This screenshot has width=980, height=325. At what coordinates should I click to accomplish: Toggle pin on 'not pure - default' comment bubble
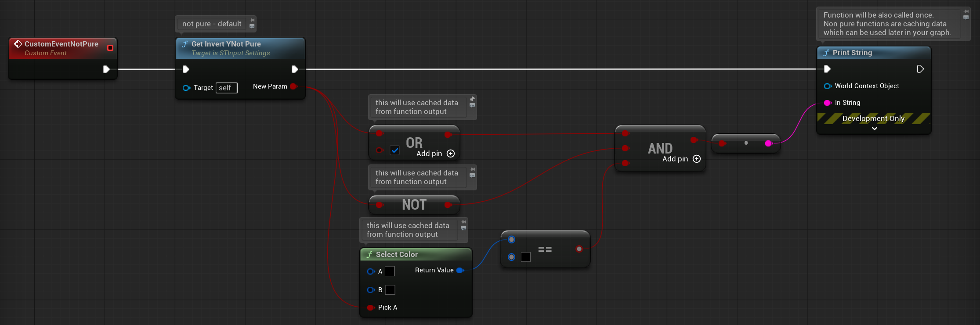(x=252, y=20)
